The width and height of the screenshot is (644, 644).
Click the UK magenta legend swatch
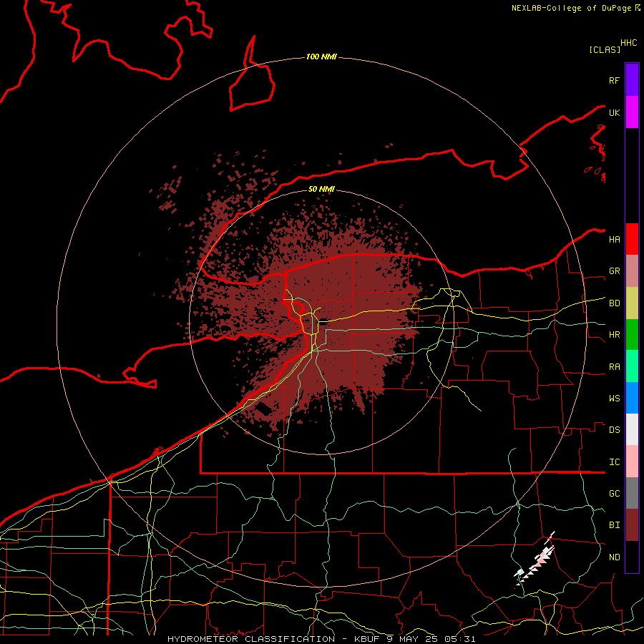pyautogui.click(x=632, y=112)
